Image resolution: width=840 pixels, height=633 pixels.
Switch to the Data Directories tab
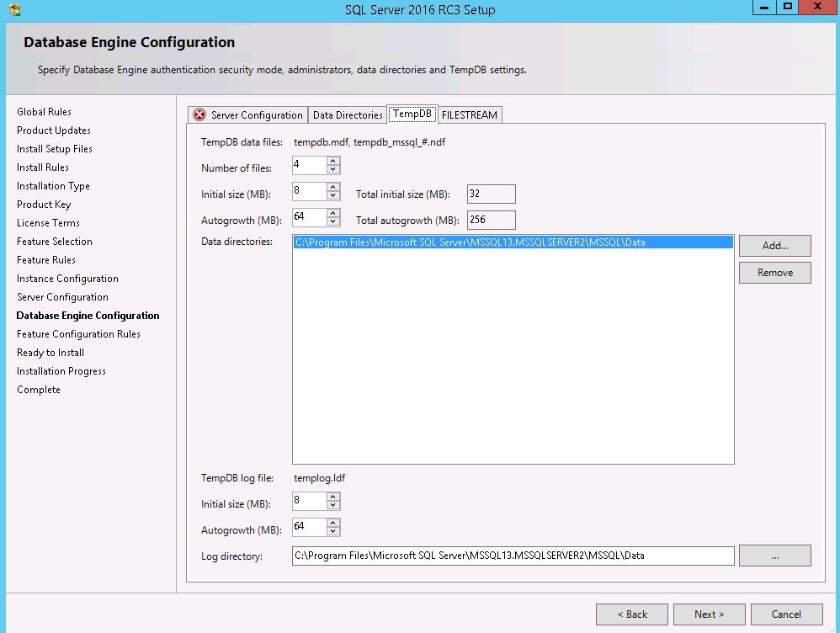[348, 114]
